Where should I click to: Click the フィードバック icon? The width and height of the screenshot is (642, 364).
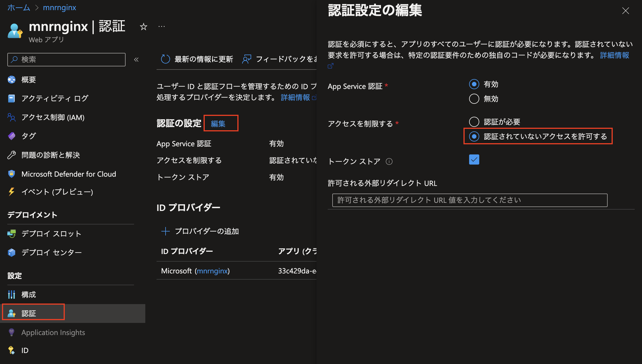pyautogui.click(x=247, y=59)
